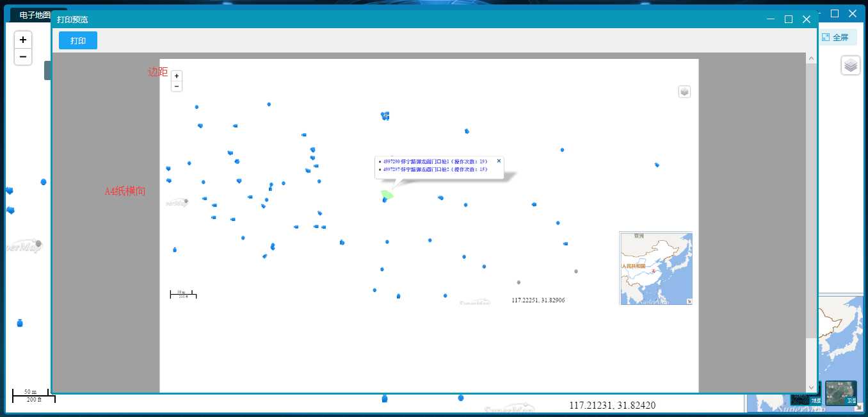Close the main application window
The image size is (868, 417).
point(853,13)
